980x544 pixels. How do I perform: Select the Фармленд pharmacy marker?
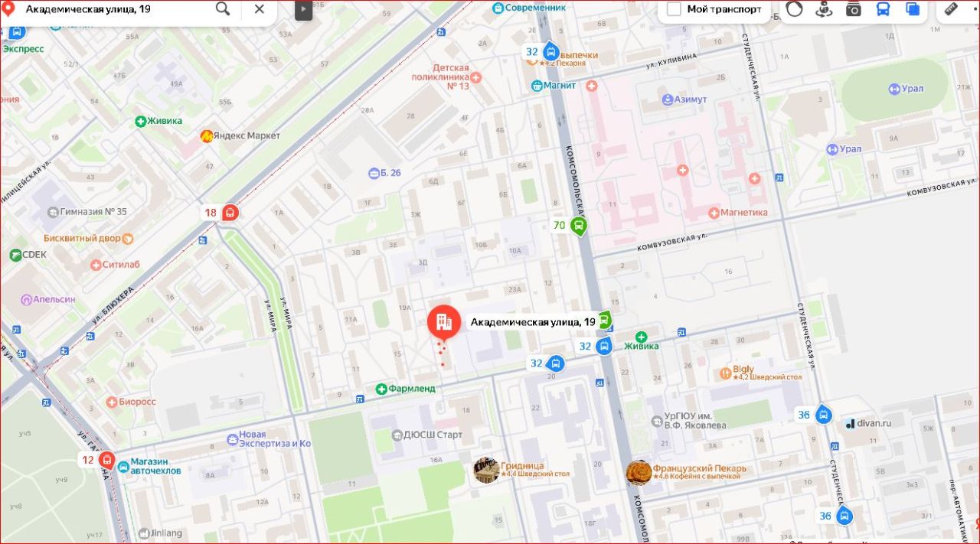(x=381, y=389)
